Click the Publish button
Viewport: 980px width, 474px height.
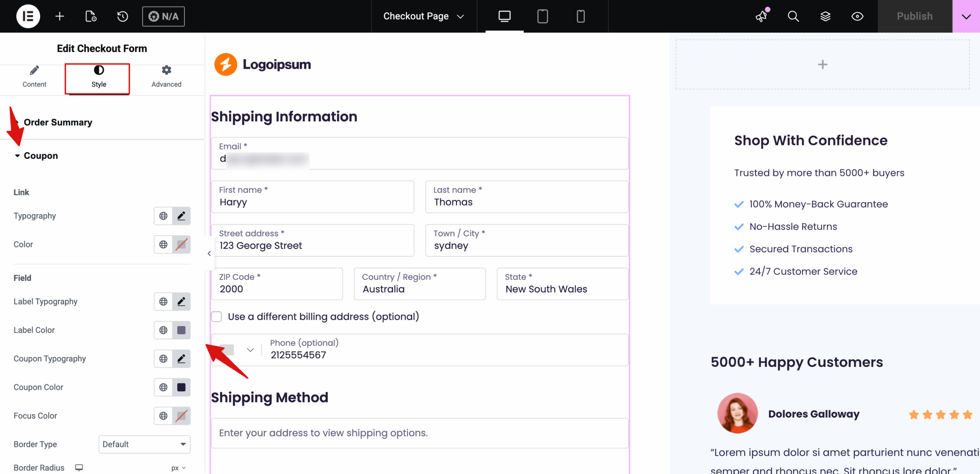point(915,16)
